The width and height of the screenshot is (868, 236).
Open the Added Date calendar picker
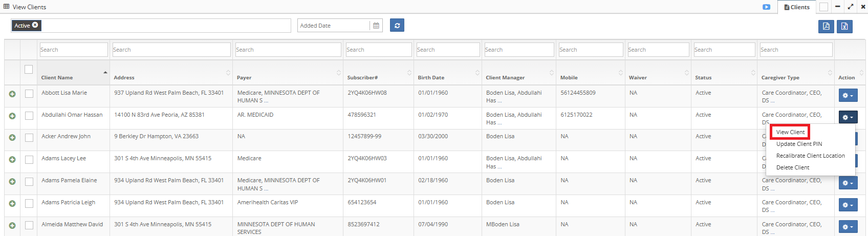(x=376, y=26)
